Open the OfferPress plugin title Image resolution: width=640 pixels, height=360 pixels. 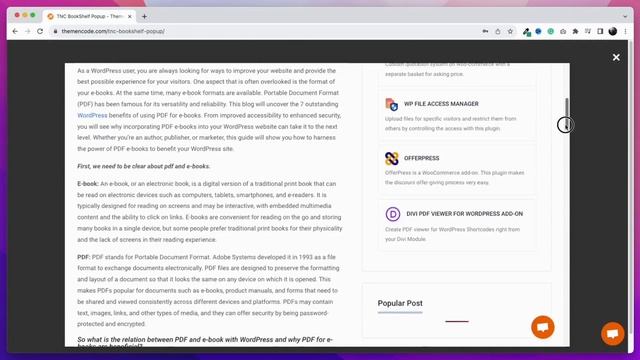click(x=422, y=158)
